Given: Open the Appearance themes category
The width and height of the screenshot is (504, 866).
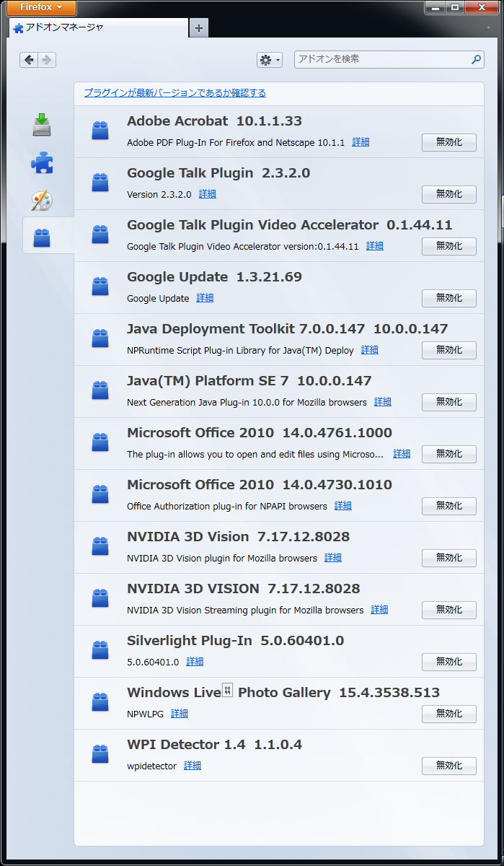Looking at the screenshot, I should (42, 200).
